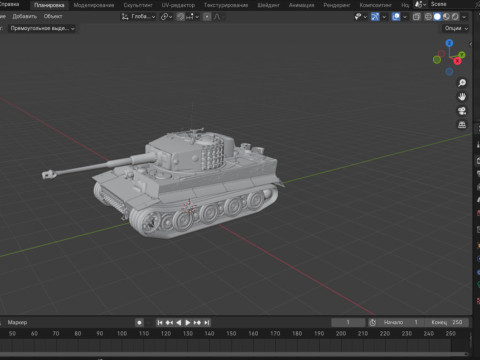Open the Глобальная transform orientation dropdown
The width and height of the screenshot is (480, 360).
click(x=138, y=17)
